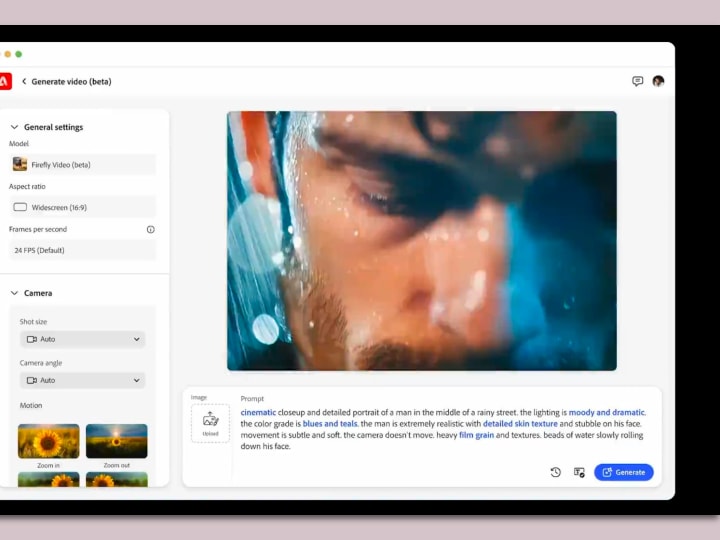Click the highlighted word "cinematic" in prompt
The width and height of the screenshot is (720, 540).
258,412
